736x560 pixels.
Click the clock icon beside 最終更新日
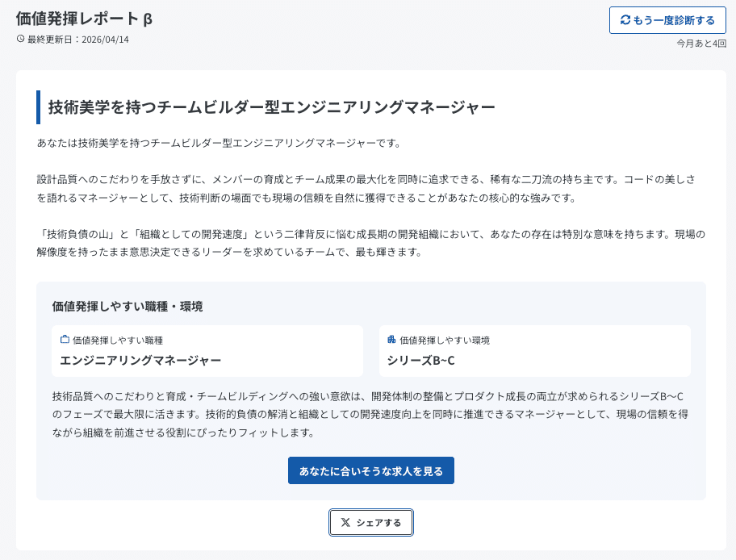[x=20, y=39]
